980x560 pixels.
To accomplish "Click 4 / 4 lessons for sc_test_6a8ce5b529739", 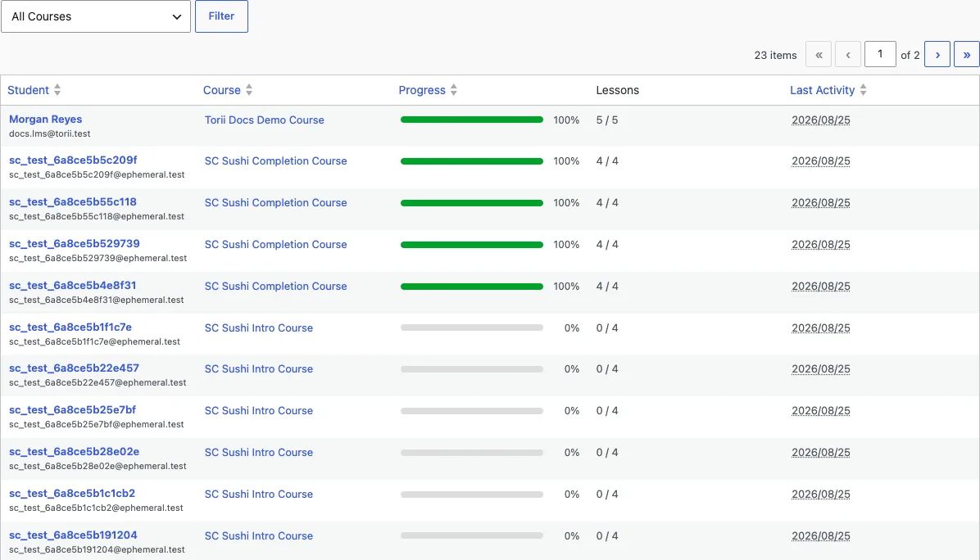I will [607, 245].
